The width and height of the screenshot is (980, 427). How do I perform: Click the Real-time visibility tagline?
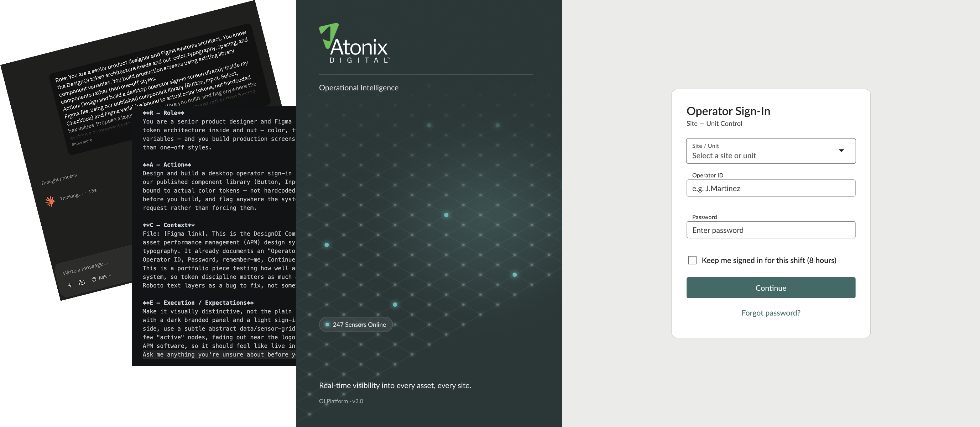point(395,385)
